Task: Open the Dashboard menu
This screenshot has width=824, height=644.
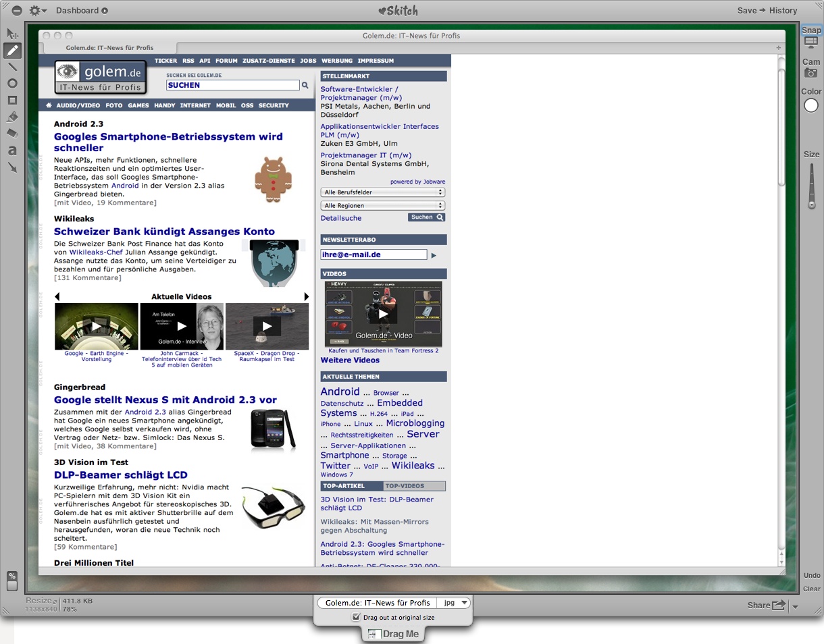Action: pyautogui.click(x=82, y=11)
